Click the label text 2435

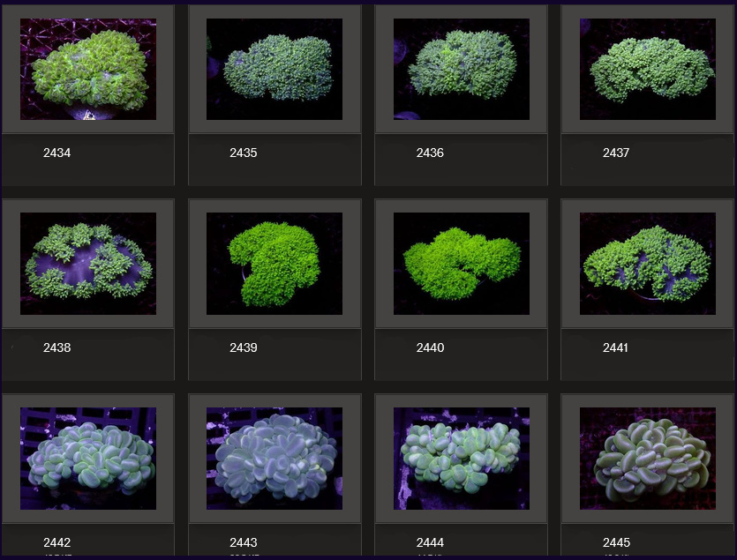coord(244,153)
